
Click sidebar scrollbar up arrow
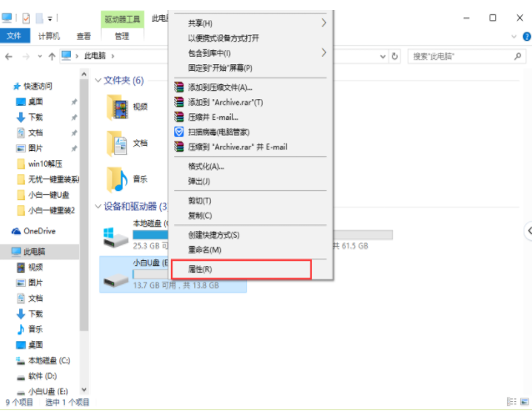coord(84,73)
